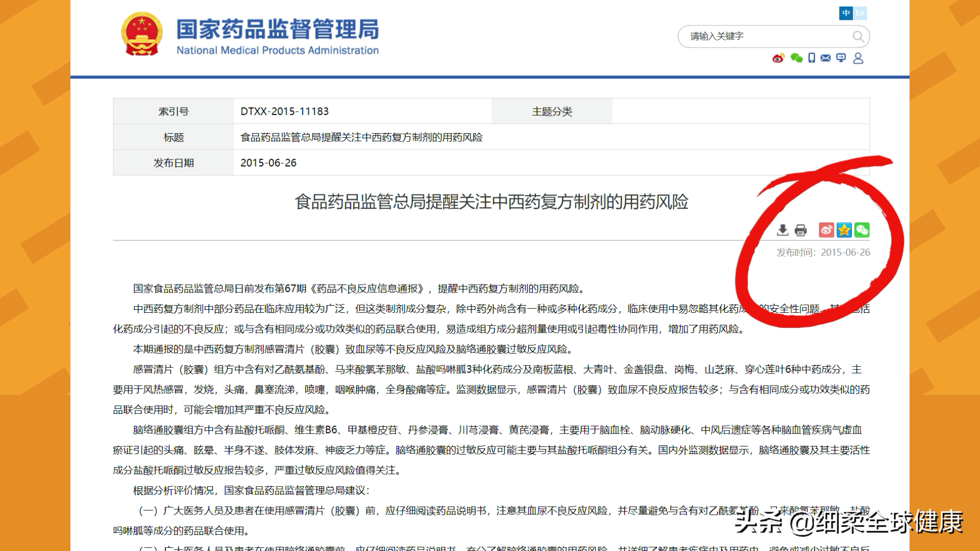Share the article to Weibo
The width and height of the screenshot is (980, 551).
pyautogui.click(x=826, y=230)
